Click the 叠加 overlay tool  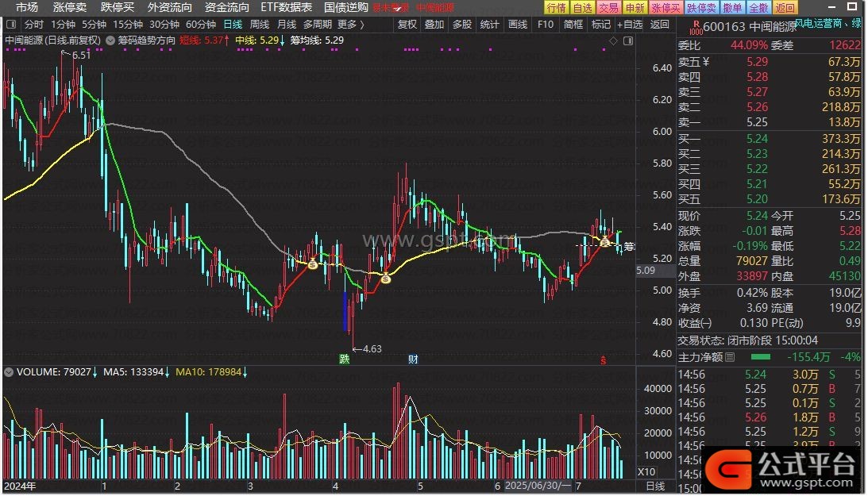click(434, 25)
